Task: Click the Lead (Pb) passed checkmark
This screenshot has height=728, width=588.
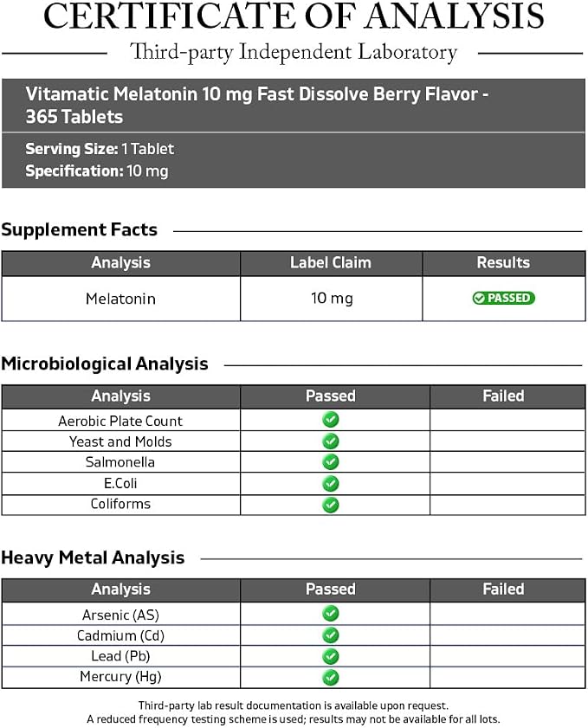Action: tap(331, 656)
